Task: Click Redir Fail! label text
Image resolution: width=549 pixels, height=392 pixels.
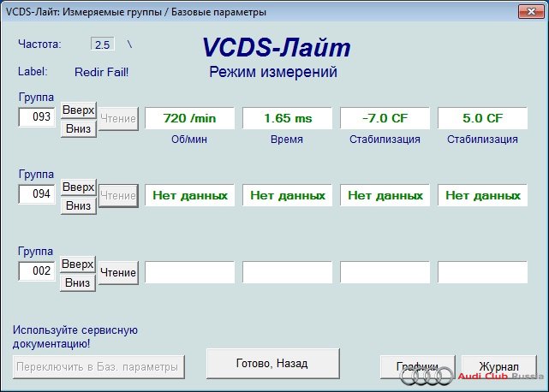Action: [102, 72]
